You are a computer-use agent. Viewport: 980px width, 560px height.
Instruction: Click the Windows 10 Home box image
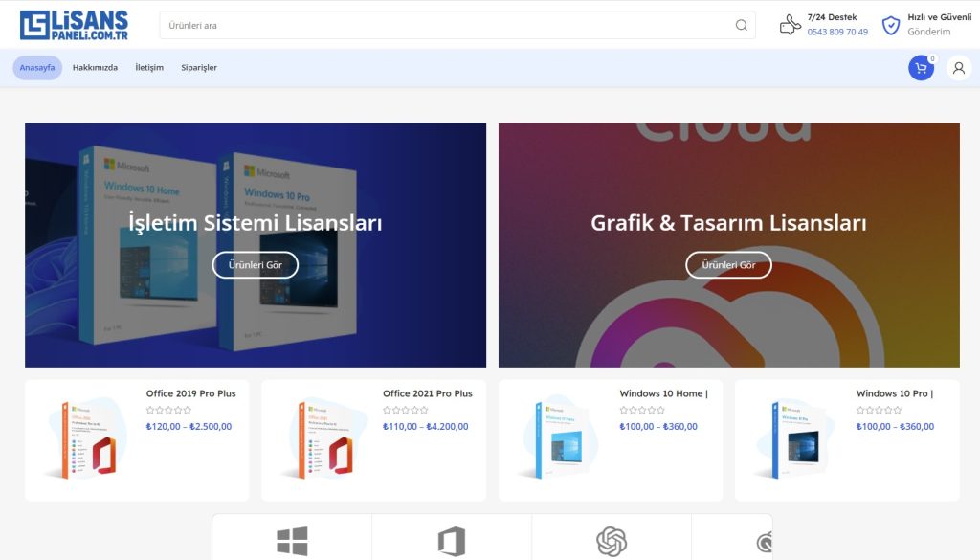[x=559, y=437]
